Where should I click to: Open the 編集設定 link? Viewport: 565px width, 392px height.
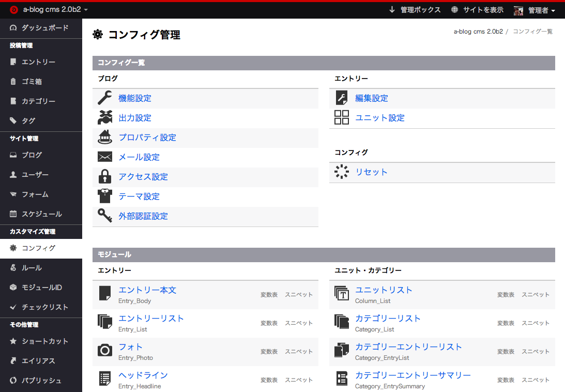[371, 98]
